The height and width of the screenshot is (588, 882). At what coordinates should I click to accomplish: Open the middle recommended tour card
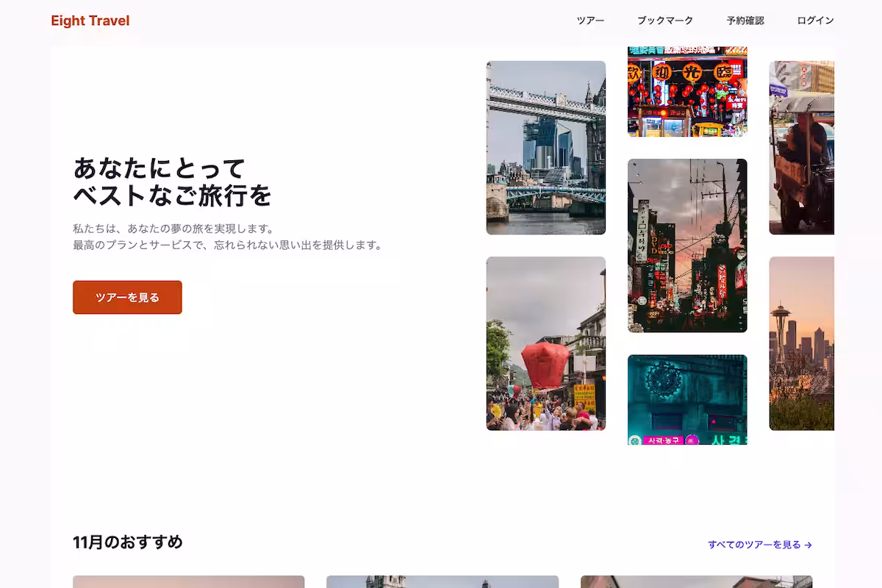click(x=441, y=583)
